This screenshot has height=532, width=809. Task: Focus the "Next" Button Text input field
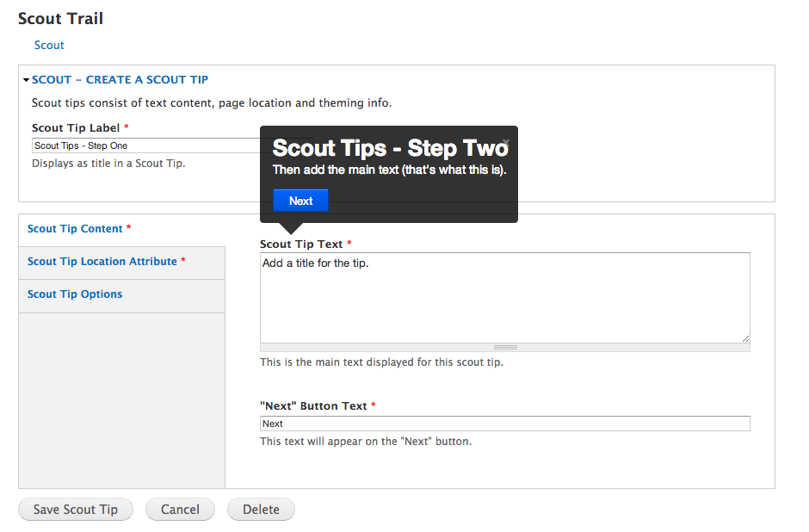pos(504,424)
